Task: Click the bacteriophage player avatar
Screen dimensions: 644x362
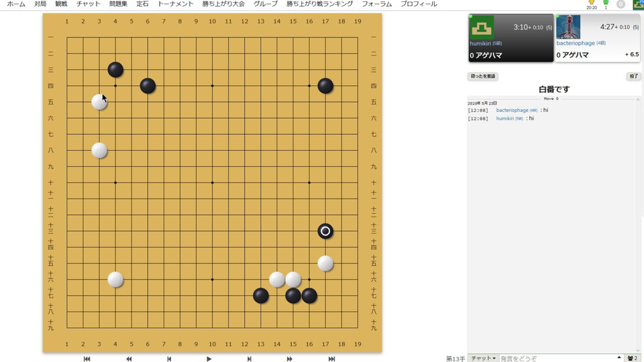Action: click(568, 27)
